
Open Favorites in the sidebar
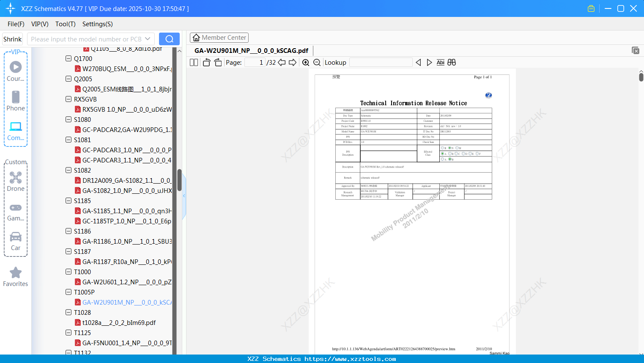coord(16,277)
